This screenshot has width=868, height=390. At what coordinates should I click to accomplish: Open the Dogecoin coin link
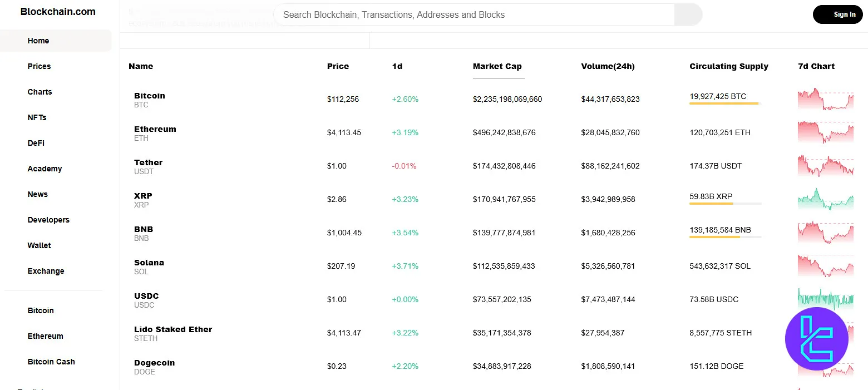pos(154,363)
